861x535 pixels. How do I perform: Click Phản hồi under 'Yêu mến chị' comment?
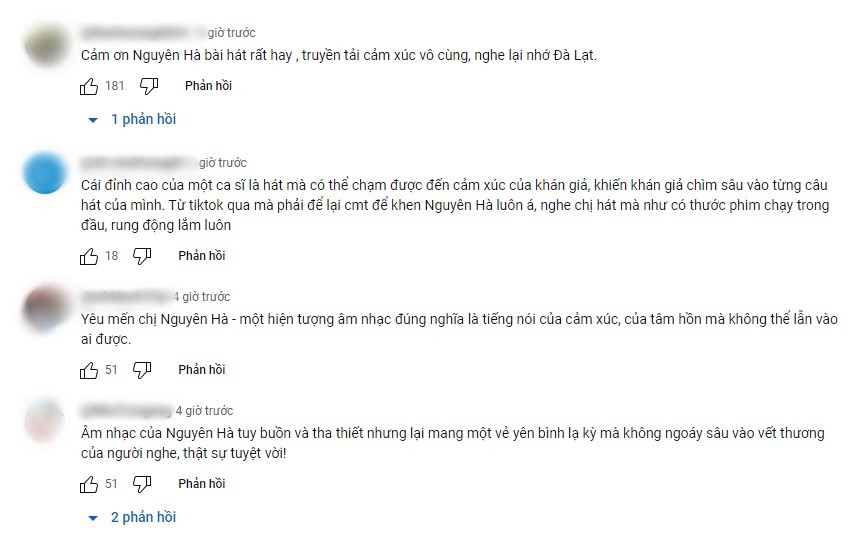point(202,370)
